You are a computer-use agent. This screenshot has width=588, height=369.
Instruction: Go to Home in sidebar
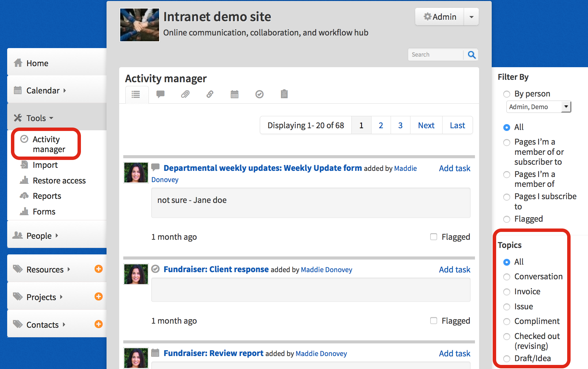37,63
